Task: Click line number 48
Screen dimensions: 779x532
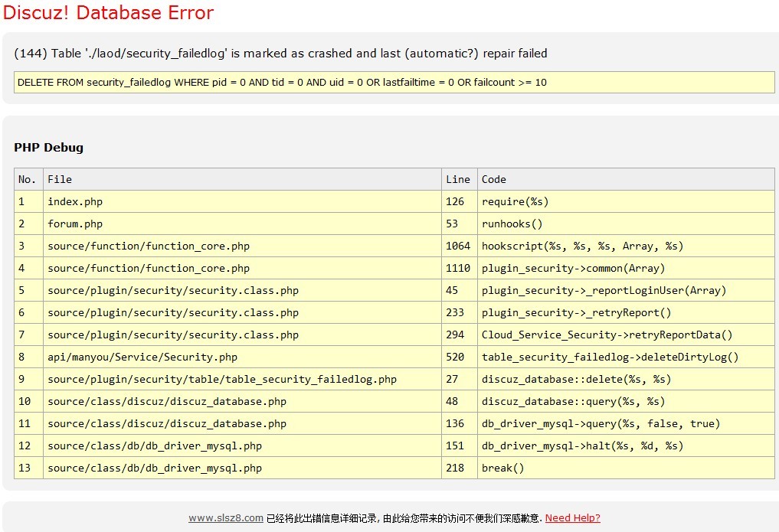Action: pos(460,401)
